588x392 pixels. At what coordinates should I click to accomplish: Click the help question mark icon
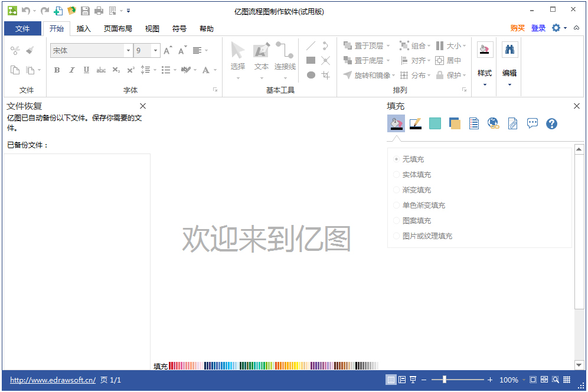coord(551,123)
